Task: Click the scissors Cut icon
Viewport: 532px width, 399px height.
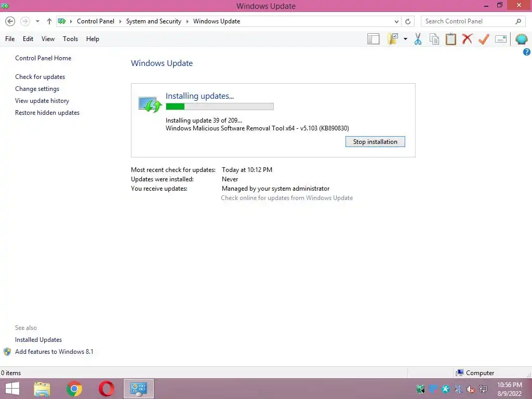Action: [418, 39]
